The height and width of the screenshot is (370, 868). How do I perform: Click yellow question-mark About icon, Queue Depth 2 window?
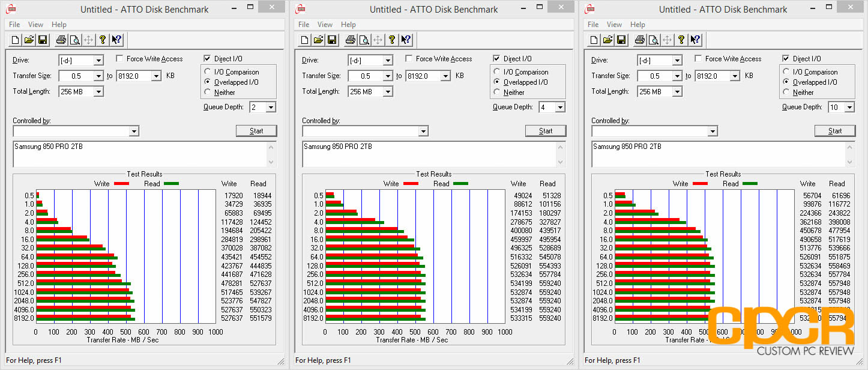click(102, 40)
